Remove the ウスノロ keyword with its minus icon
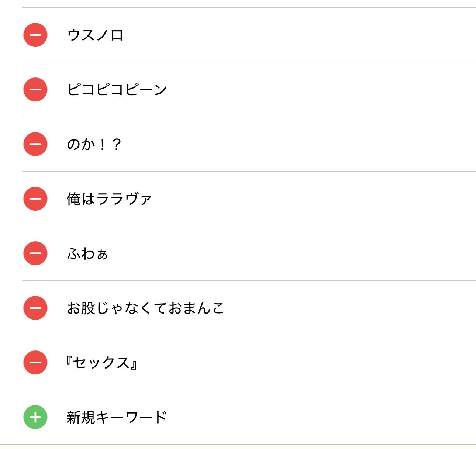 pyautogui.click(x=35, y=35)
